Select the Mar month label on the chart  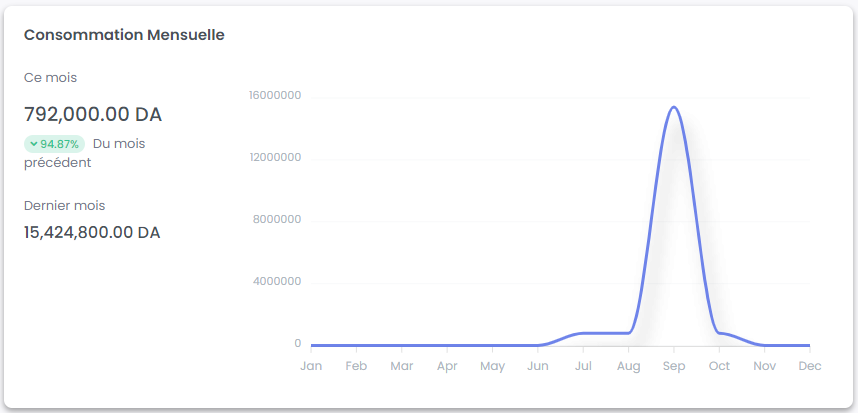(x=402, y=366)
